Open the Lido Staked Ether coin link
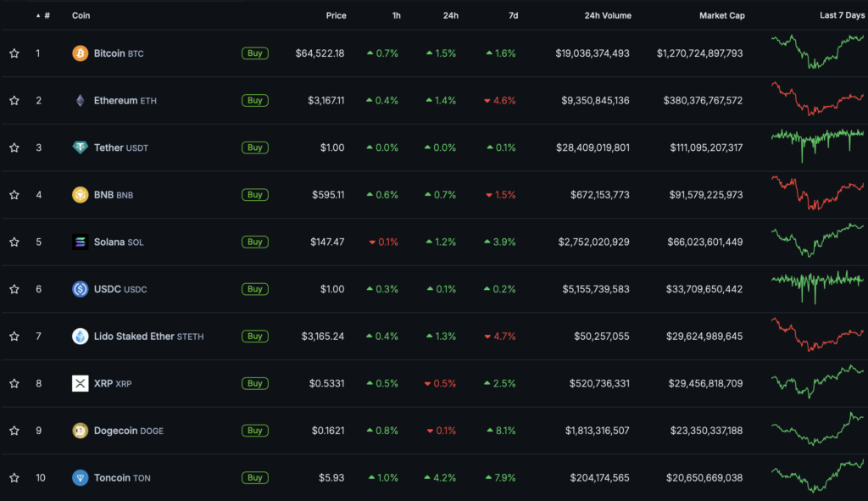 coord(134,337)
